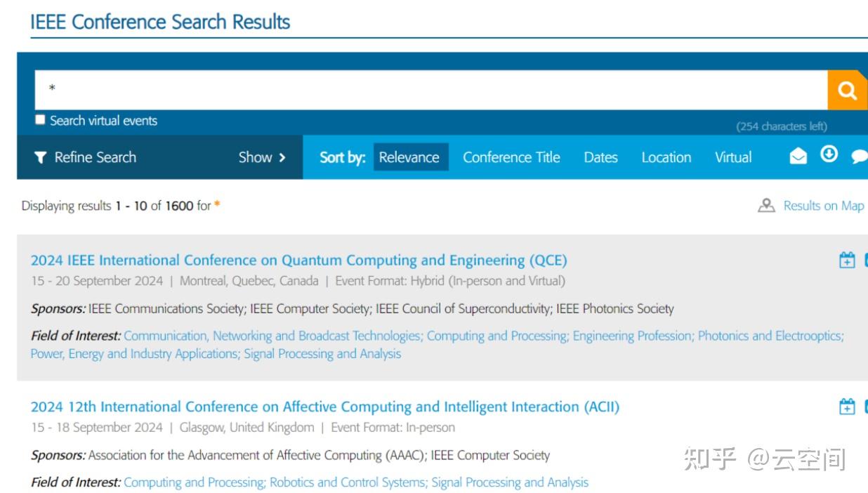This screenshot has width=868, height=493.
Task: Expand the Refine Search Show panel
Action: pos(263,157)
